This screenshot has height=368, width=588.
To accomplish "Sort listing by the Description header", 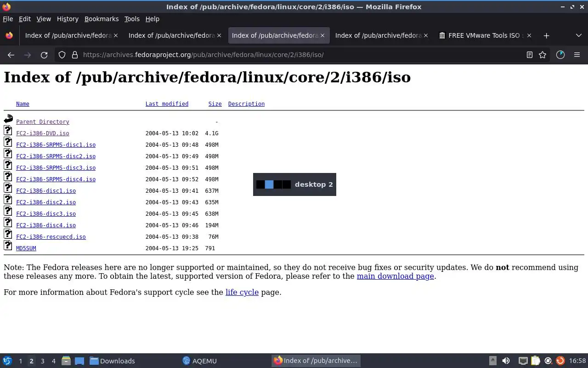I will tap(246, 104).
